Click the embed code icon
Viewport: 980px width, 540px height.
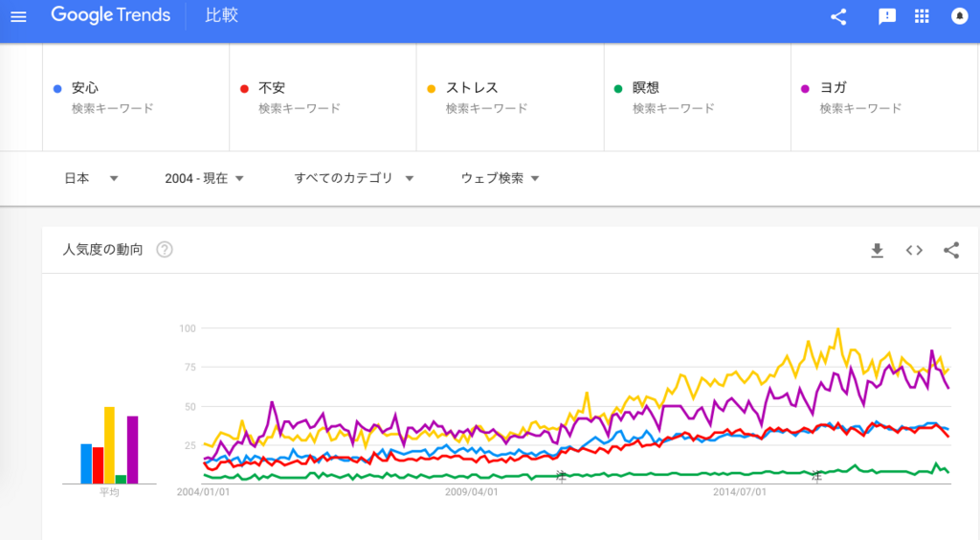coord(914,250)
